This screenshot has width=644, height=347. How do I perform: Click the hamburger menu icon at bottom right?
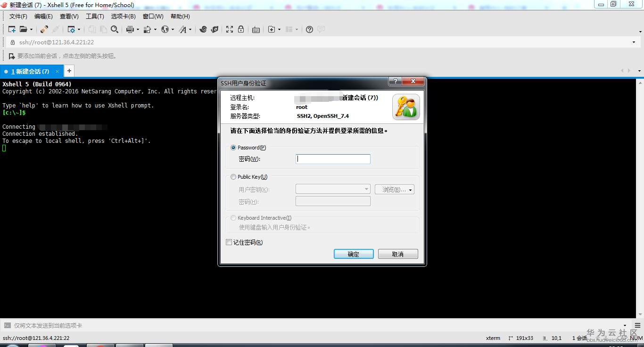pyautogui.click(x=638, y=325)
